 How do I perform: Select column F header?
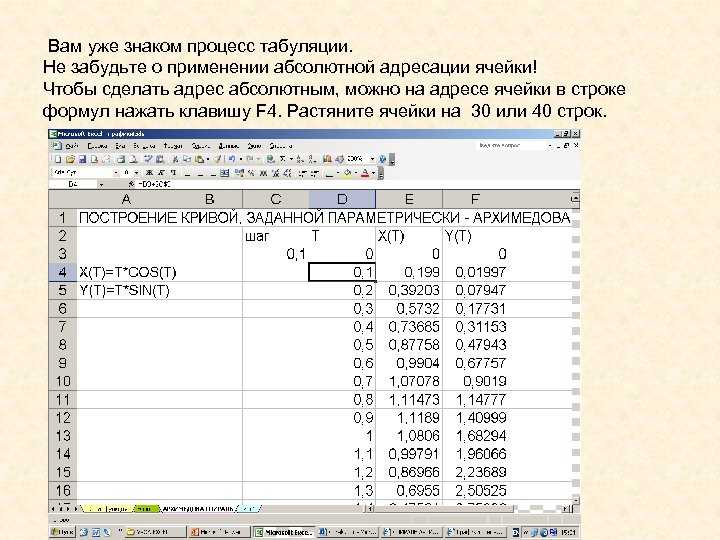[x=475, y=199]
